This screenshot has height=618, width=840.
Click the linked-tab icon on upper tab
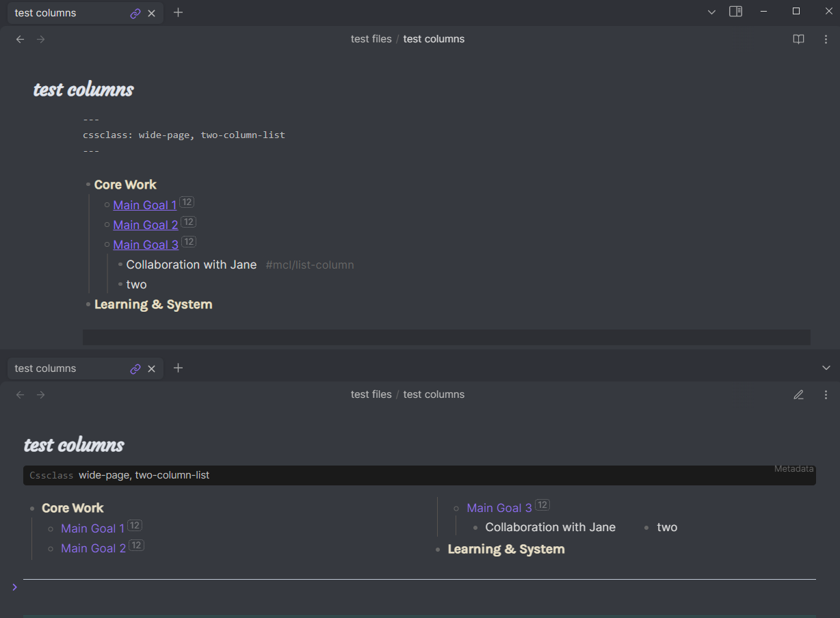tap(135, 13)
